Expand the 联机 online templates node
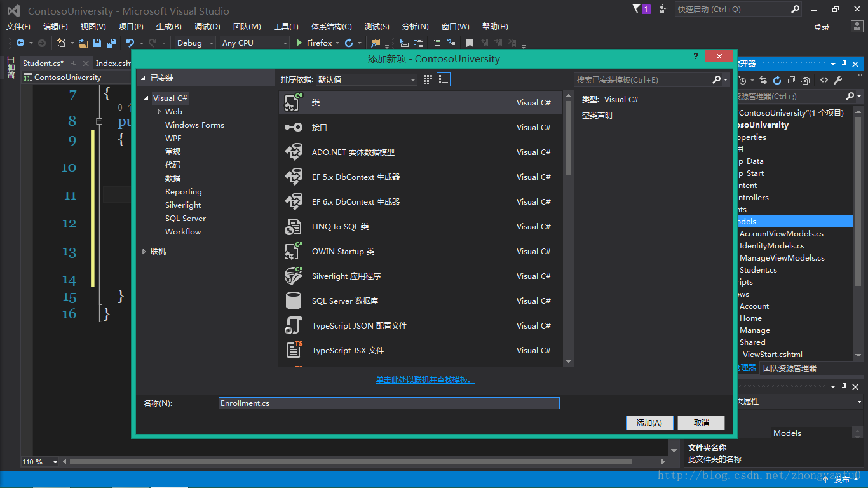Screen dimensions: 868x488 [x=144, y=252]
